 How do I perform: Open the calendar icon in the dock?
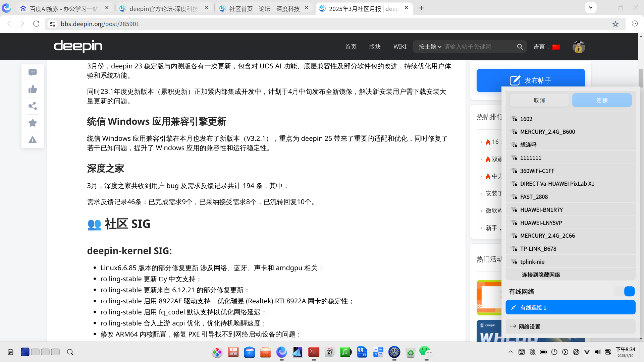coord(330,352)
